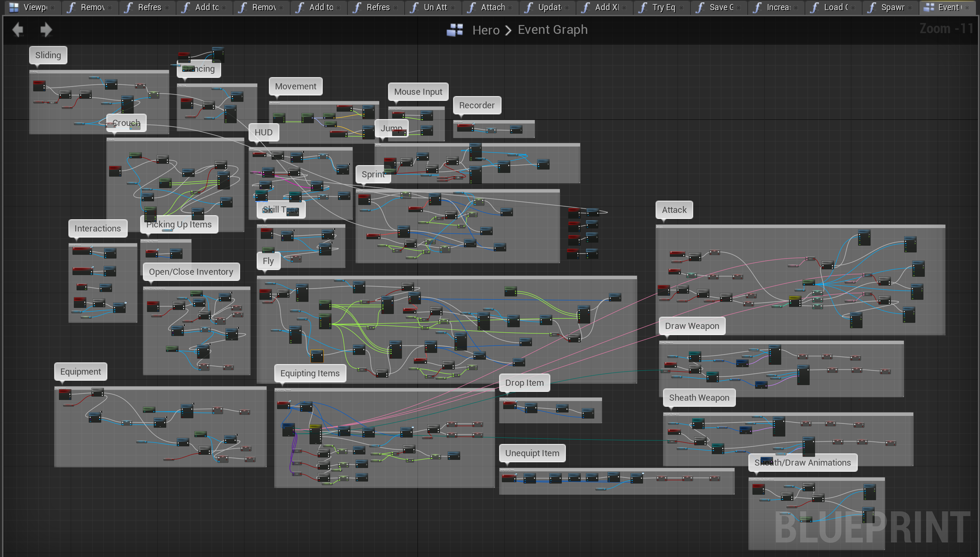Select the Dancing comment label
The image size is (980, 557).
(199, 69)
